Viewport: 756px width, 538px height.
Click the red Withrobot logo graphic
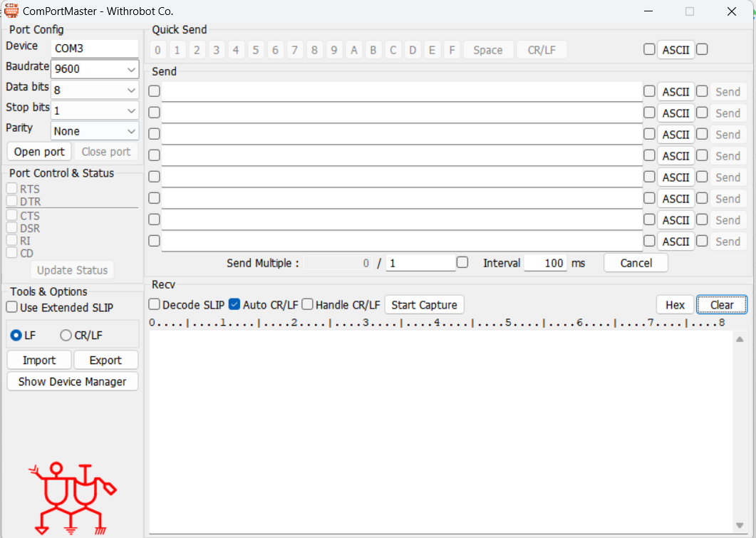tap(72, 499)
